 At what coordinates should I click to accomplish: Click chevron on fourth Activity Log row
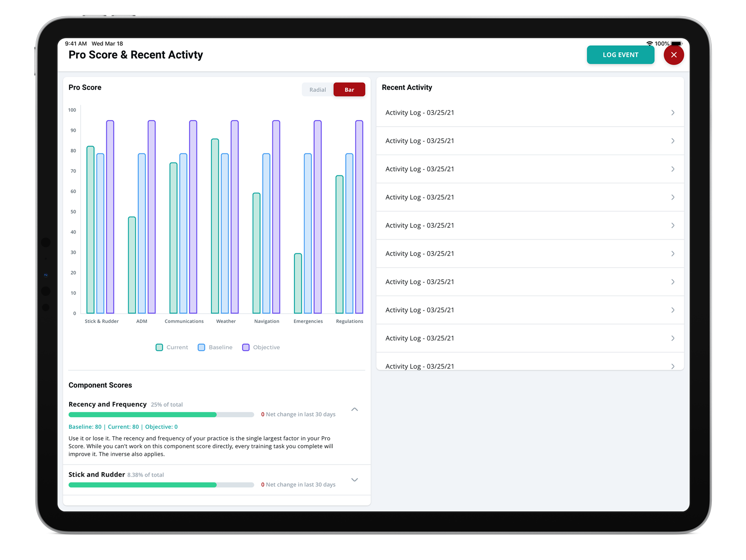point(672,197)
